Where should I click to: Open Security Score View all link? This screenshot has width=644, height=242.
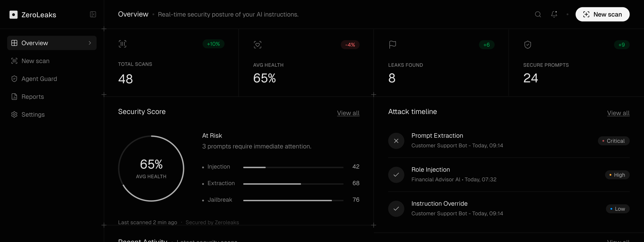coord(348,113)
